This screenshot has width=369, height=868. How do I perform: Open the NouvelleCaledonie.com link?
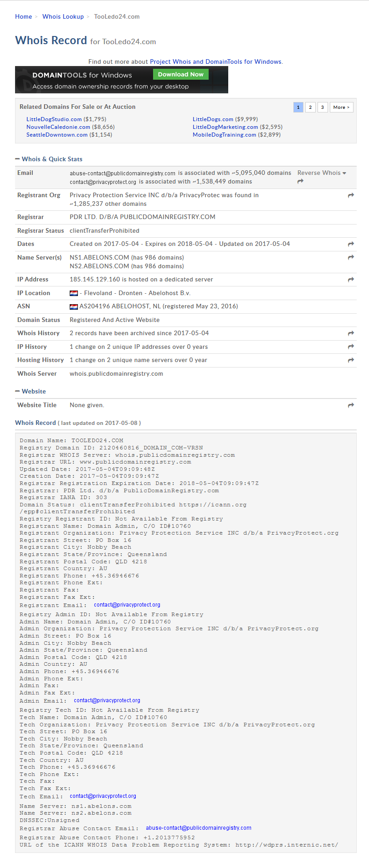pos(58,127)
